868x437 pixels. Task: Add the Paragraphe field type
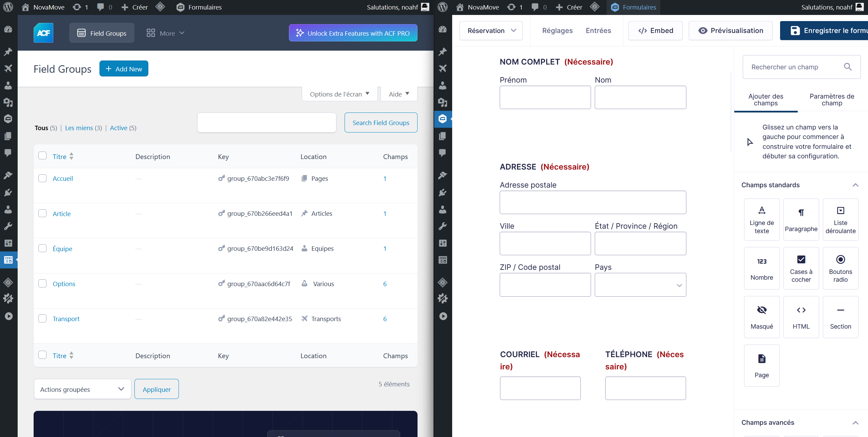point(801,220)
